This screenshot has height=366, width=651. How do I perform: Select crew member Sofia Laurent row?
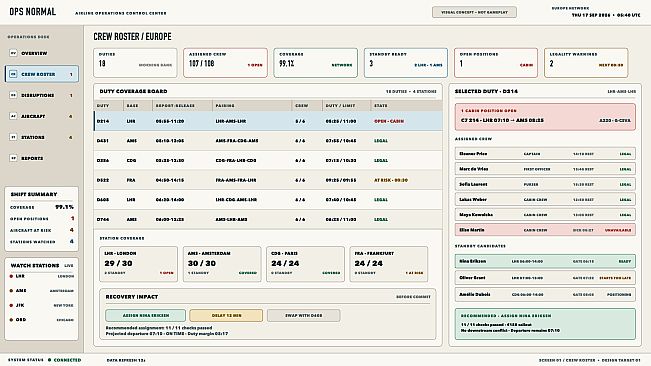click(545, 184)
